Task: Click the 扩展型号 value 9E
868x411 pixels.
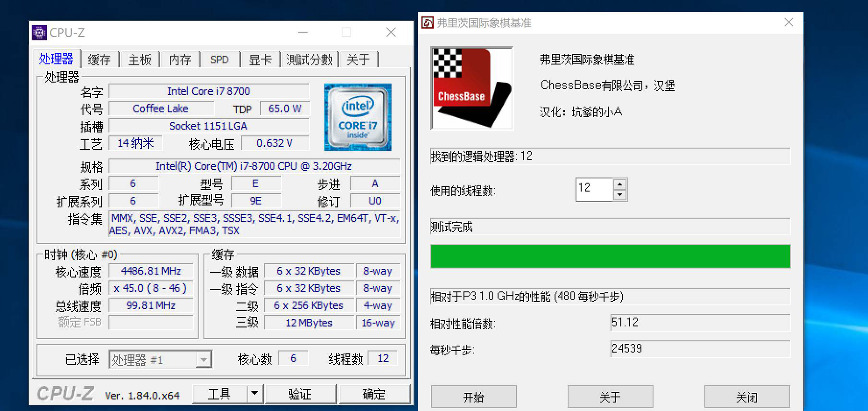Action: pos(256,201)
